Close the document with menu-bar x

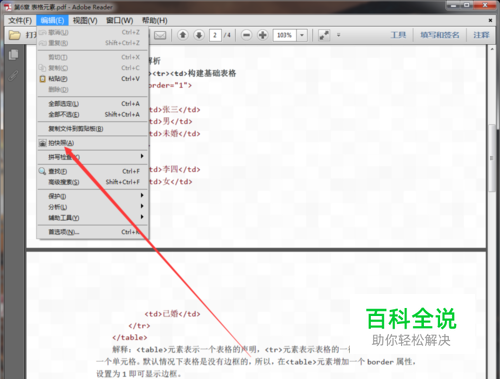490,21
